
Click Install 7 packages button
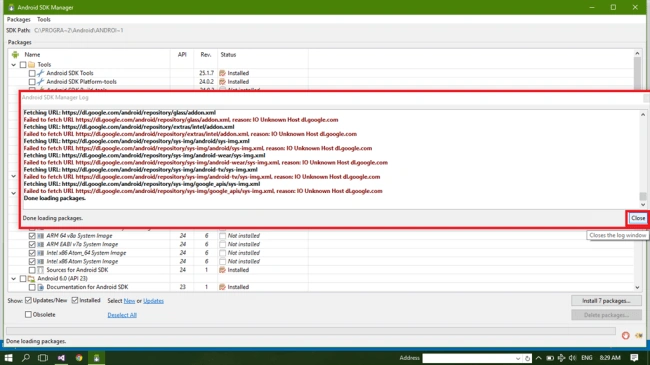[x=606, y=301]
